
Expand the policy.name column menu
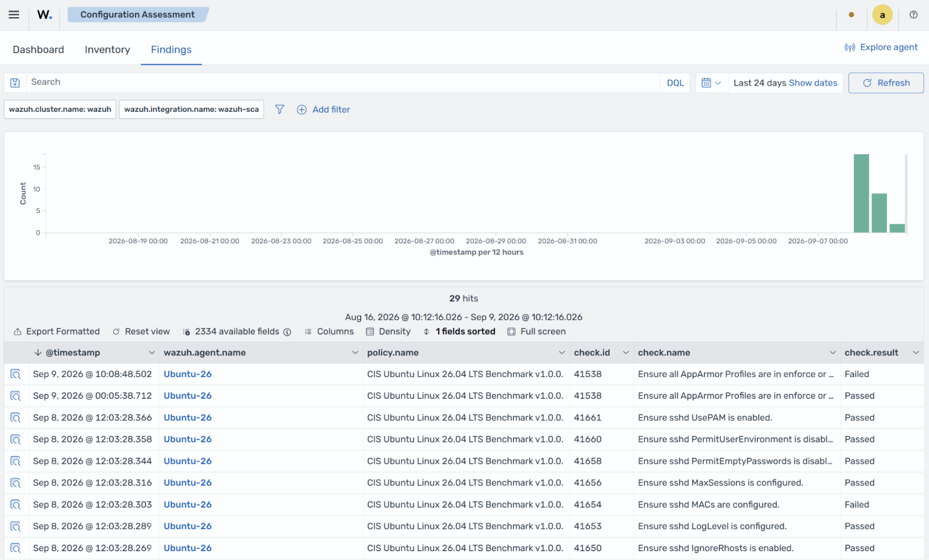[562, 352]
